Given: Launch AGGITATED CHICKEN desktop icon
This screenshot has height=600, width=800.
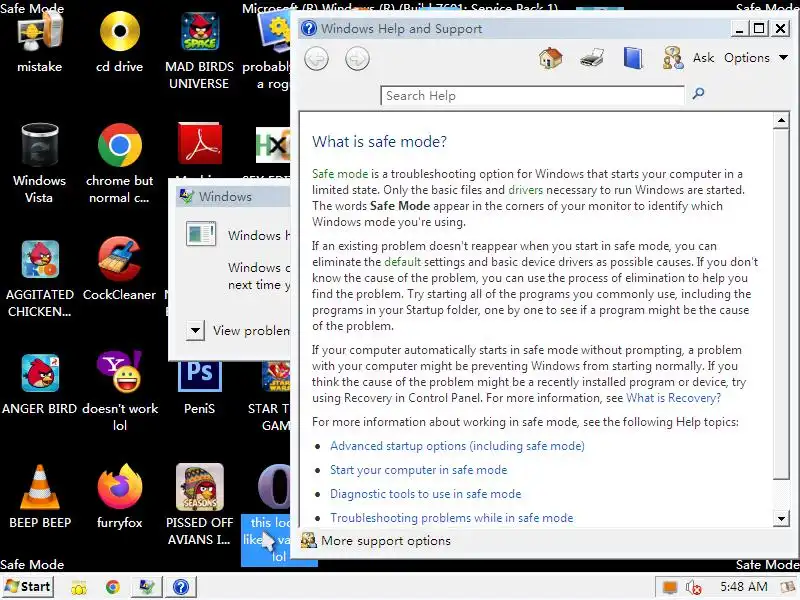Looking at the screenshot, I should coord(40,259).
